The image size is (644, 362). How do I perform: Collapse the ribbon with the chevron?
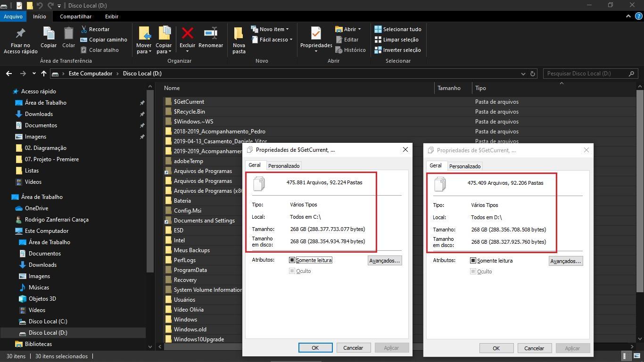[x=628, y=16]
